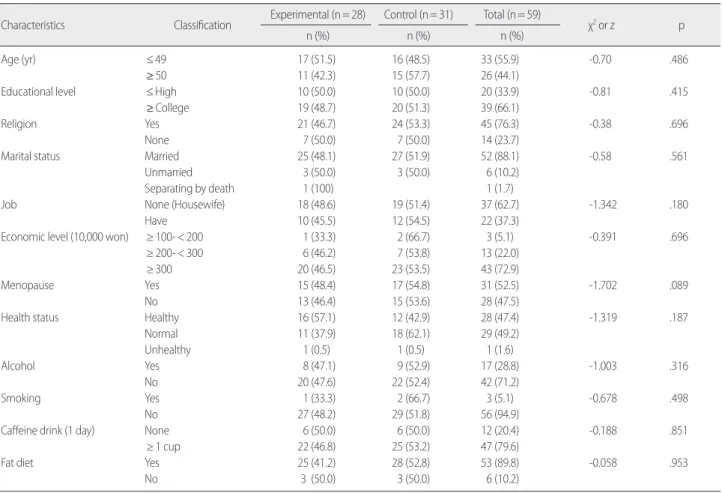Click the 'χ² or z' column header
The width and height of the screenshot is (722, 493).
click(x=601, y=25)
